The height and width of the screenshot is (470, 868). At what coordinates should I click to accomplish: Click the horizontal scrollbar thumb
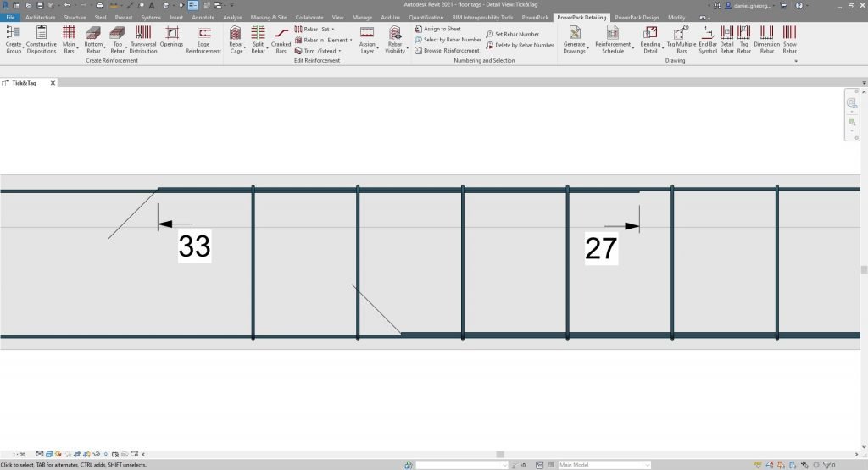click(x=500, y=455)
